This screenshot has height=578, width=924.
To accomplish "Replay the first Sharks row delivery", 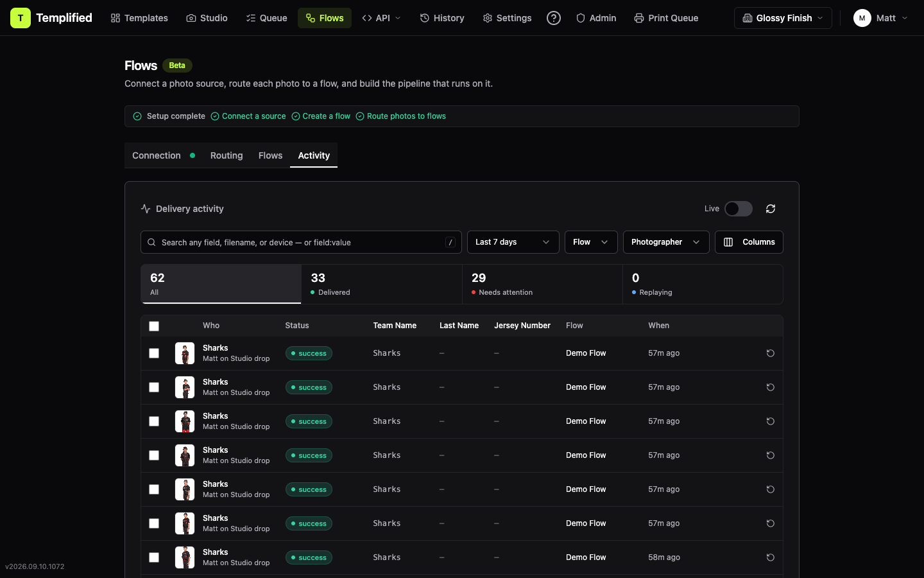I will (771, 353).
